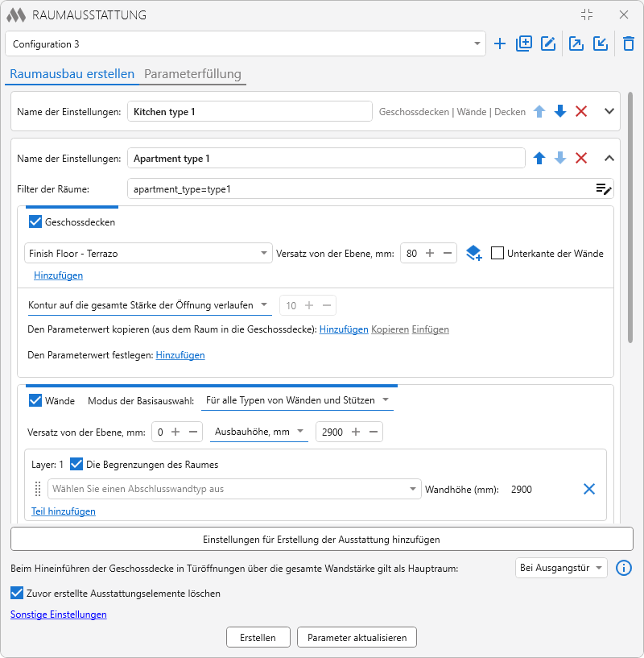
Task: Increase floor offset value of 80
Action: click(430, 253)
